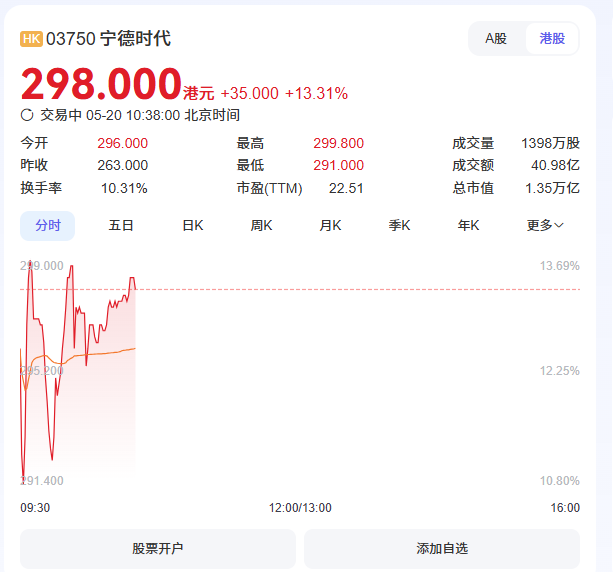
Task: Show the 季K quarterly candlestick tab
Action: point(400,226)
